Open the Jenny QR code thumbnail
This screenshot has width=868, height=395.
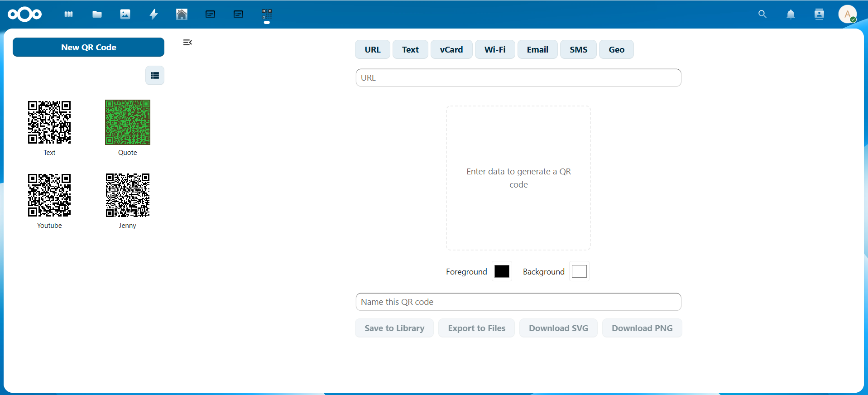coord(128,195)
